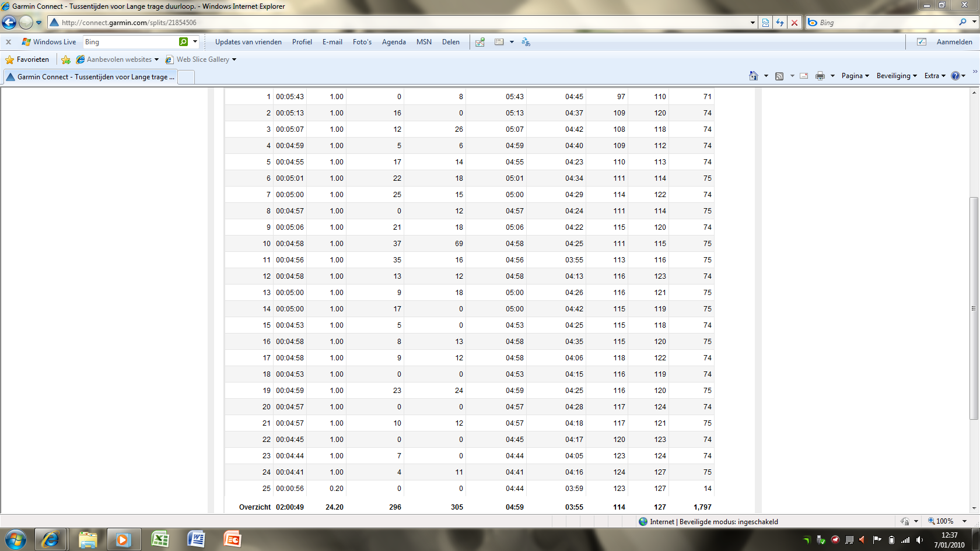Open the Home page icon
The image size is (980, 551).
[754, 76]
